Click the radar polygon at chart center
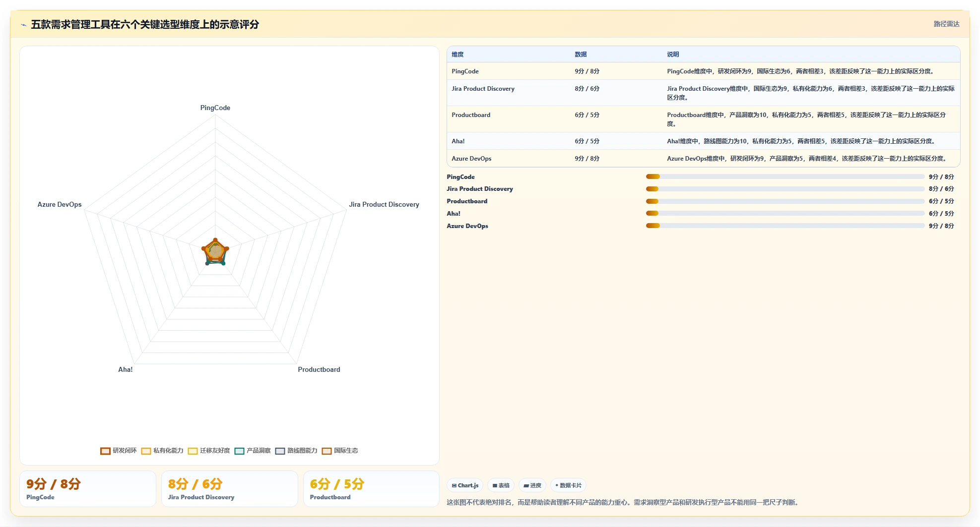 pos(215,252)
